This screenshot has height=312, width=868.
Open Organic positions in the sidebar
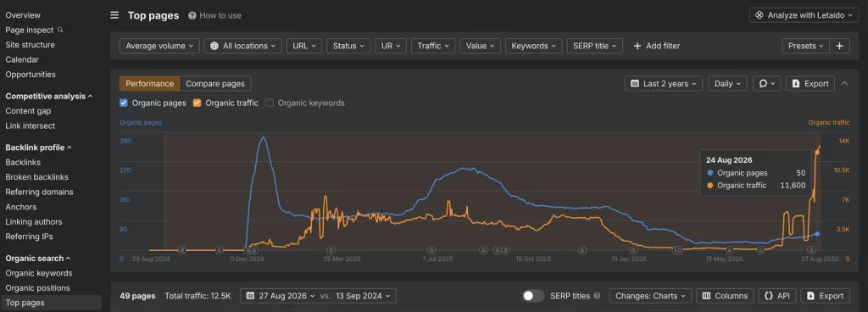pos(37,287)
